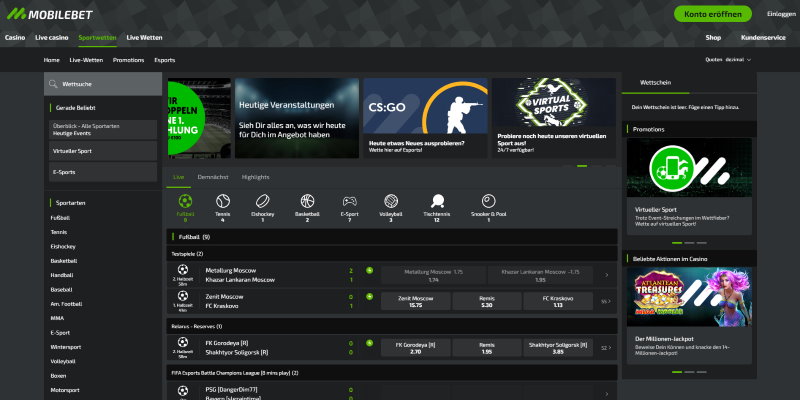This screenshot has height=400, width=800.
Task: Switch to the Highlights tab
Action: pyautogui.click(x=256, y=177)
